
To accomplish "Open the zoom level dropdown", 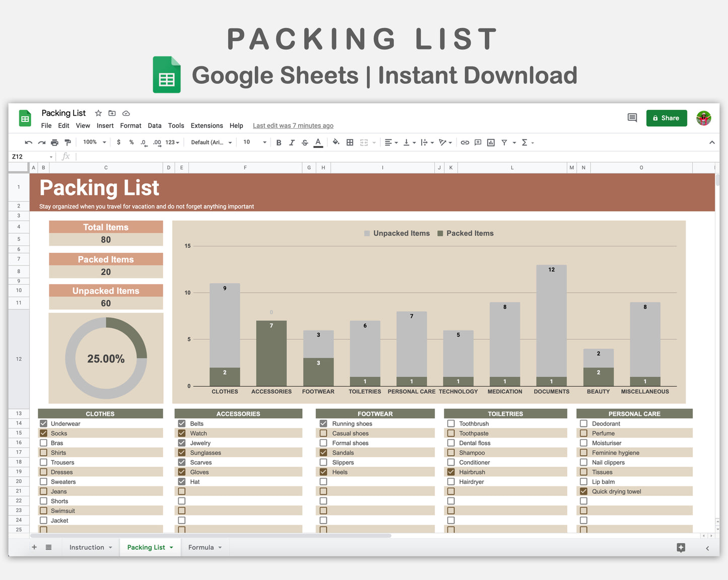I will tap(93, 142).
